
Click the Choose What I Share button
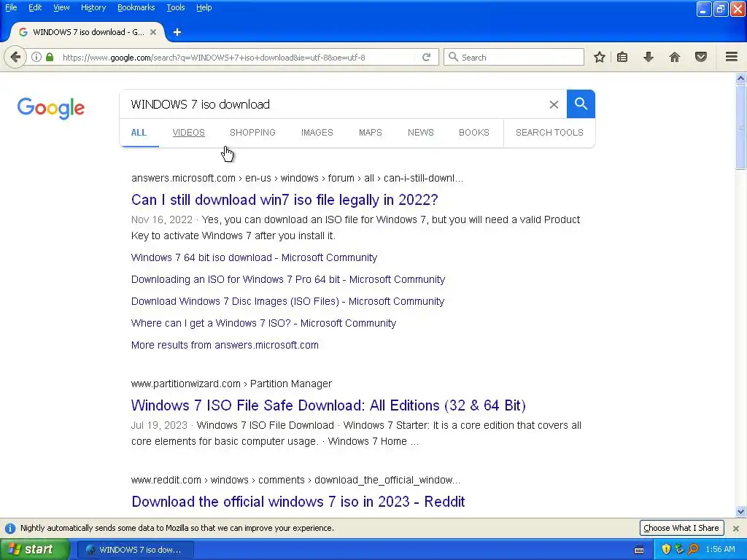681,528
